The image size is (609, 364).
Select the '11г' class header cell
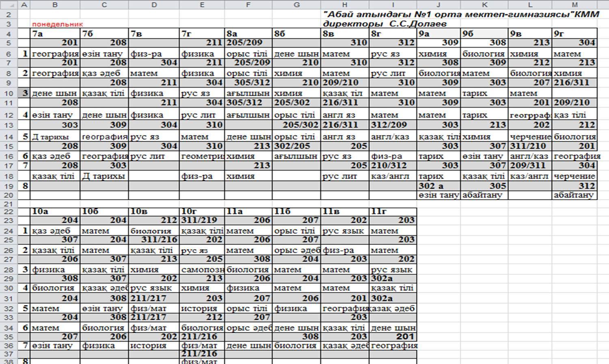click(393, 211)
